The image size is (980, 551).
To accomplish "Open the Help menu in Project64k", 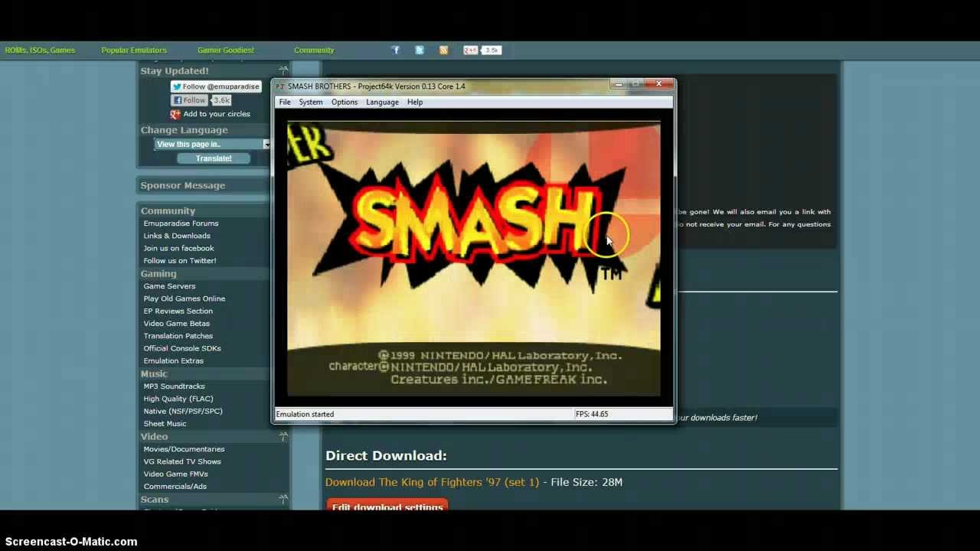I will [415, 102].
